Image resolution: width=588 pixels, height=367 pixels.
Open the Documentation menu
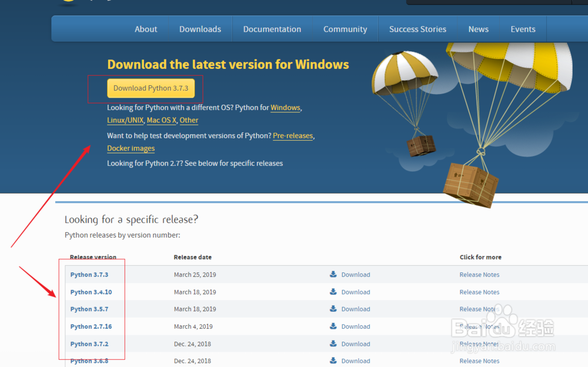(x=272, y=28)
